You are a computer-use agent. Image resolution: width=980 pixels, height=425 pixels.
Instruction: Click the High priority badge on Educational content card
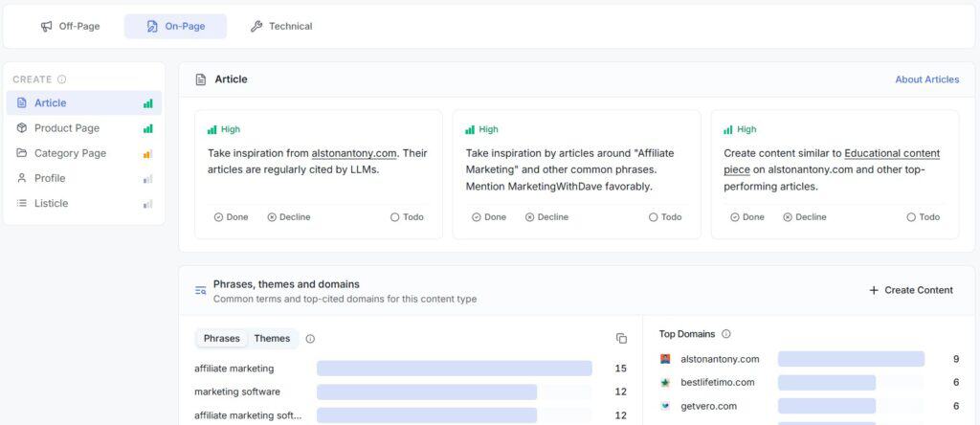(x=740, y=129)
